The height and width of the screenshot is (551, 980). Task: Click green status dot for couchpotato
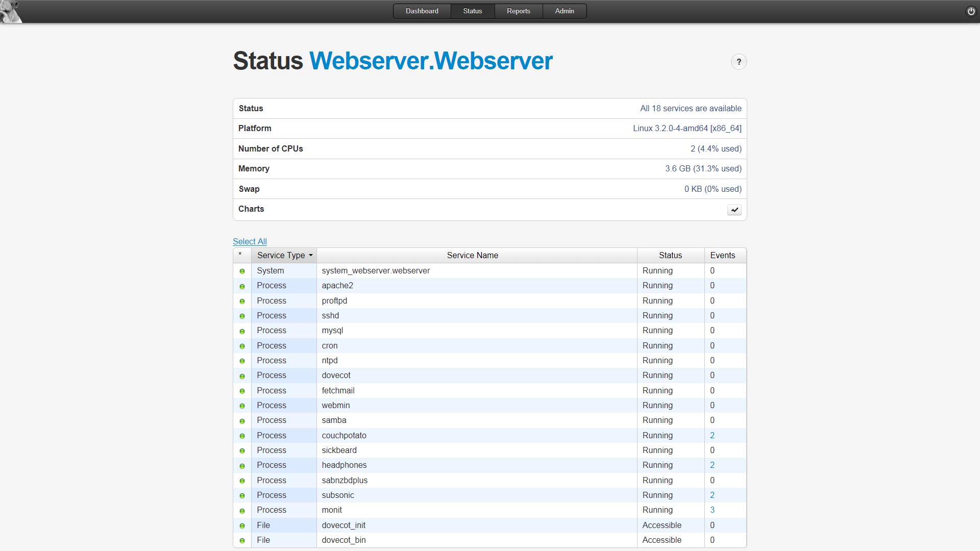click(x=242, y=436)
